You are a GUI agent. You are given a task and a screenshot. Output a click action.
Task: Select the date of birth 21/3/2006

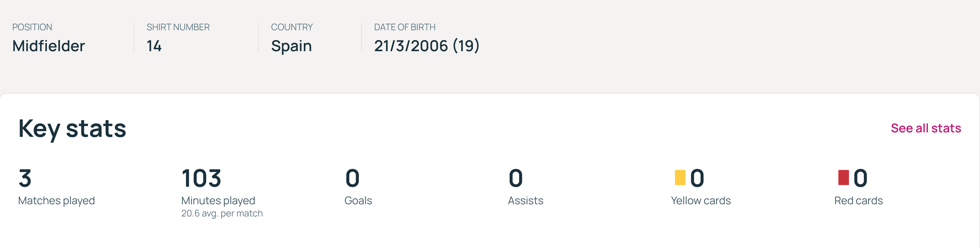[x=411, y=46]
